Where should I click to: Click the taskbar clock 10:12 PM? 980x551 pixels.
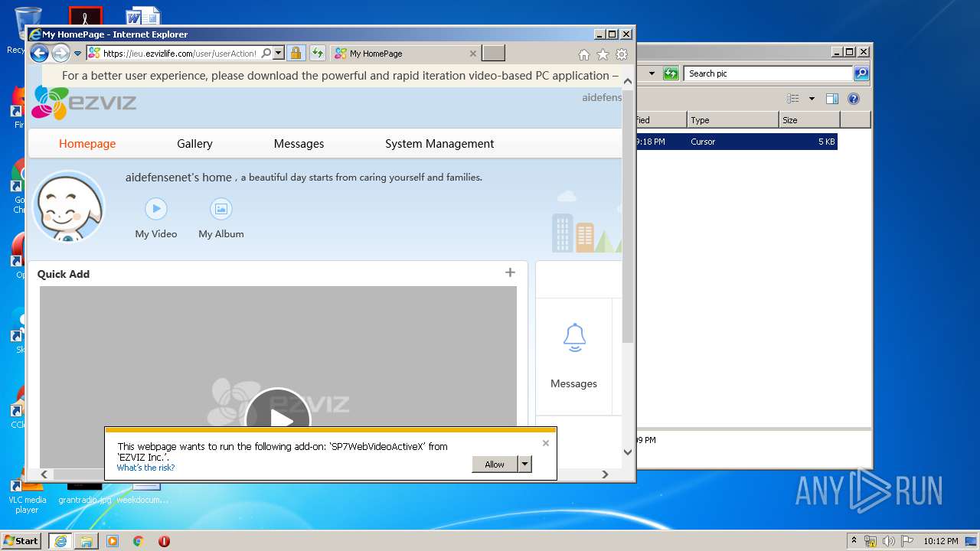940,541
